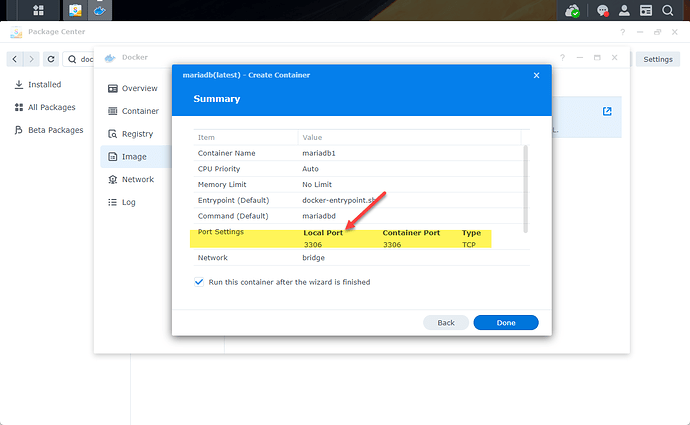Click Done to create the container
Image resolution: width=690 pixels, height=425 pixels.
pos(506,322)
